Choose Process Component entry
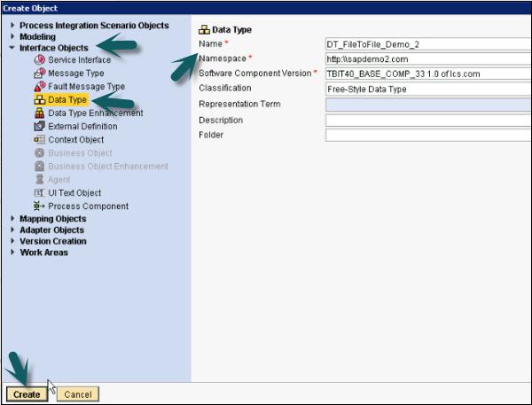 88,206
